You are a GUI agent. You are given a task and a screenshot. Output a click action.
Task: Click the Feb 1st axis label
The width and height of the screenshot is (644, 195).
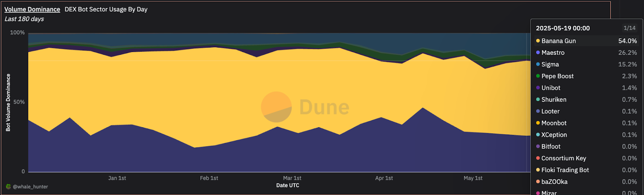[x=209, y=178]
